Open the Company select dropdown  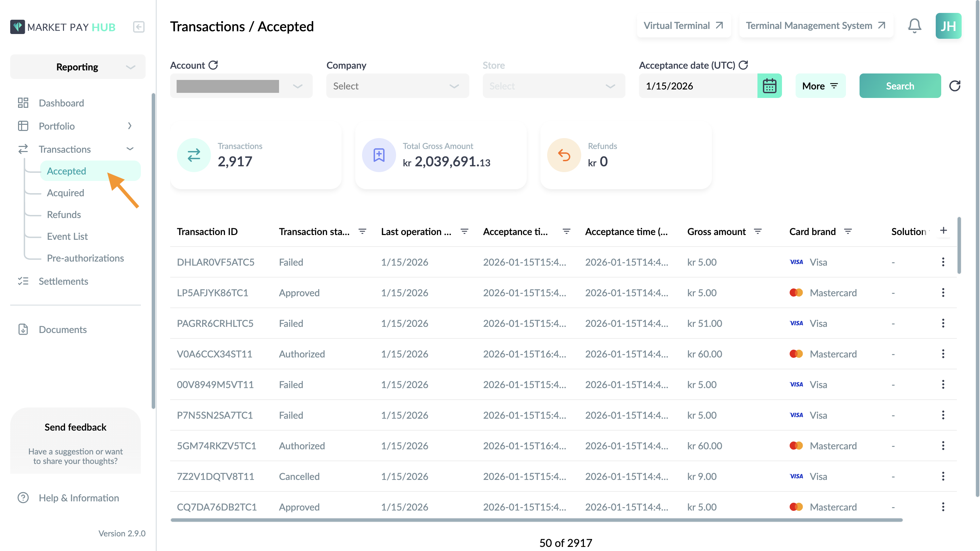click(x=397, y=86)
